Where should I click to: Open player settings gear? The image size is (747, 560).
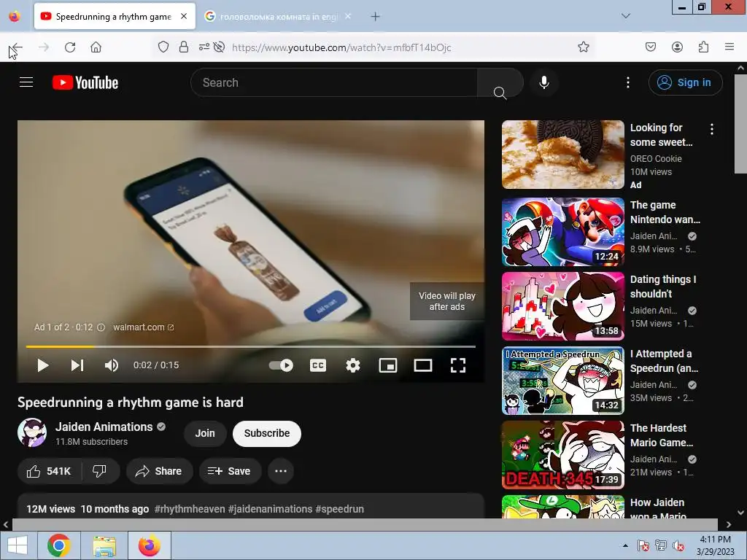click(352, 365)
